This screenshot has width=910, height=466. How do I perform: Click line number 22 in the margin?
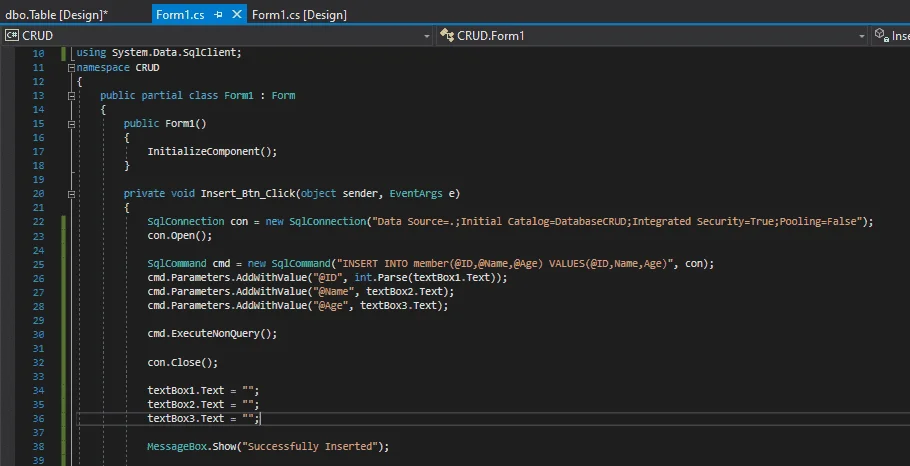click(38, 222)
